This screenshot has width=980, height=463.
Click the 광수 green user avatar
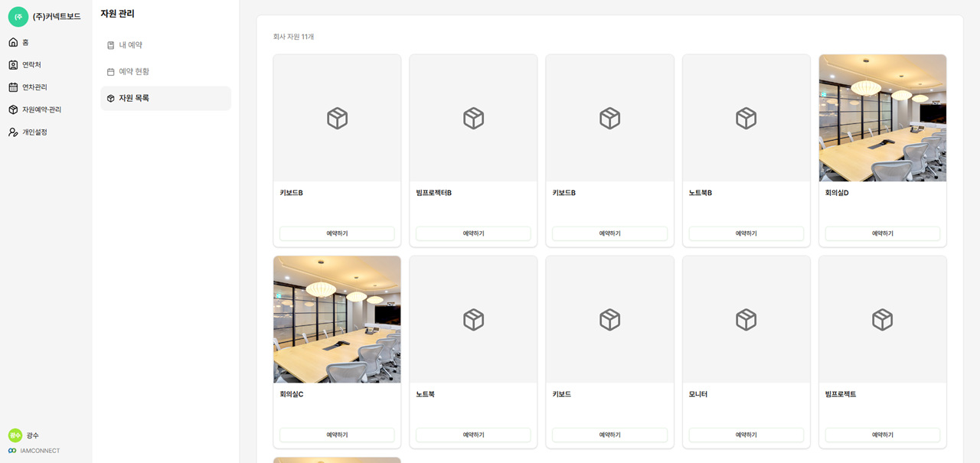coord(15,435)
